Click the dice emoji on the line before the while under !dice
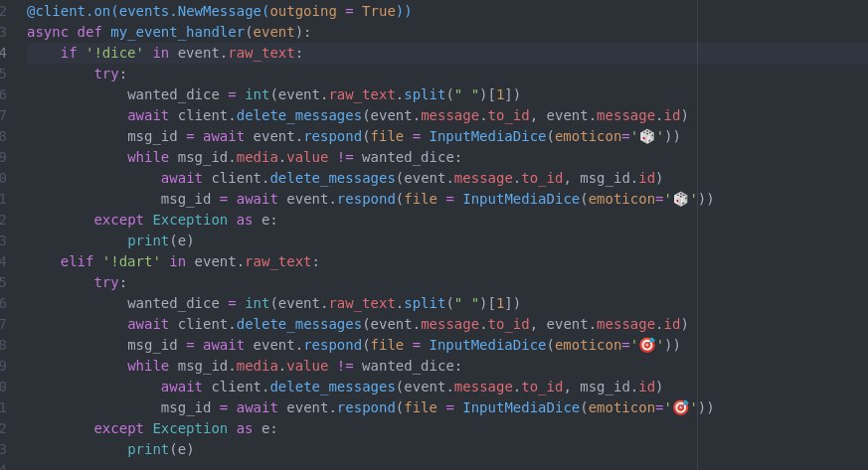The width and height of the screenshot is (868, 470). tap(647, 136)
